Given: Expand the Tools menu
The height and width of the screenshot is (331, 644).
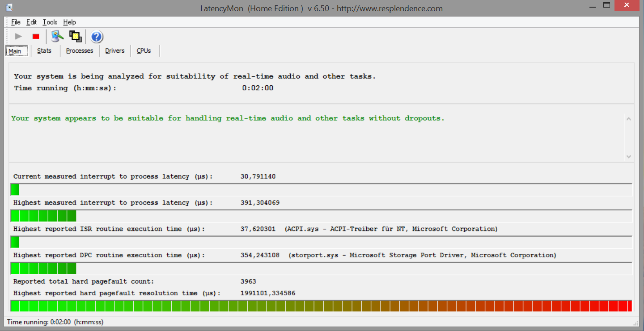Looking at the screenshot, I should tap(50, 22).
